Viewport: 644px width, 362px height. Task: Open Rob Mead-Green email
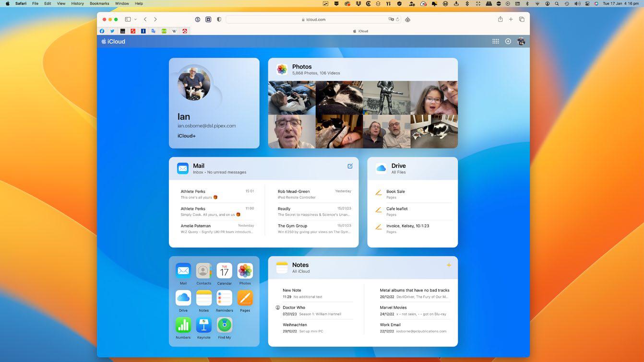[x=314, y=194]
